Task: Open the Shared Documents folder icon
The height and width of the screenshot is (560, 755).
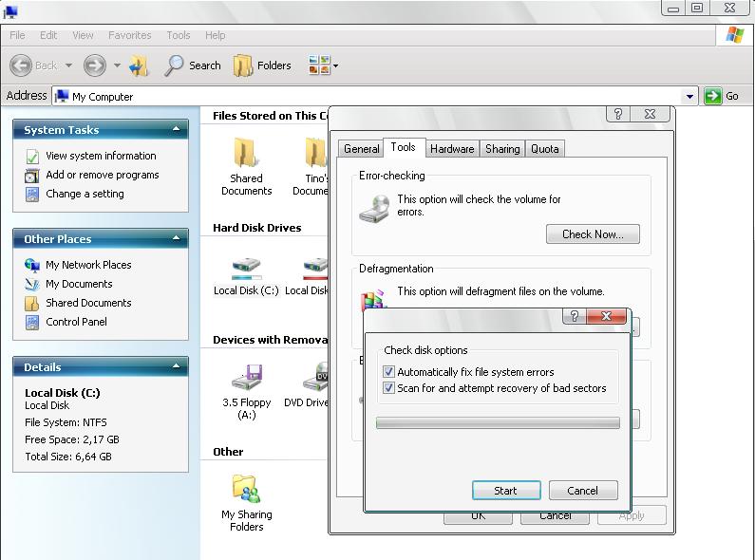Action: point(246,154)
